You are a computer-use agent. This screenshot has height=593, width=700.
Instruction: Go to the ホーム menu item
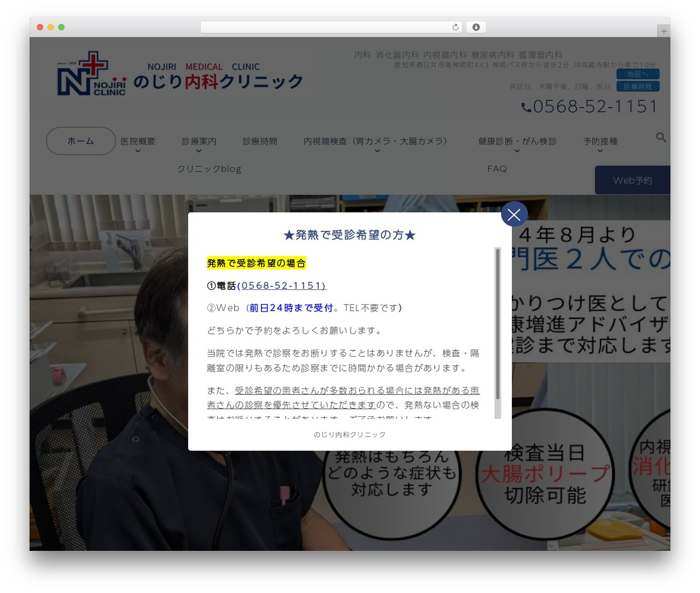pos(81,141)
